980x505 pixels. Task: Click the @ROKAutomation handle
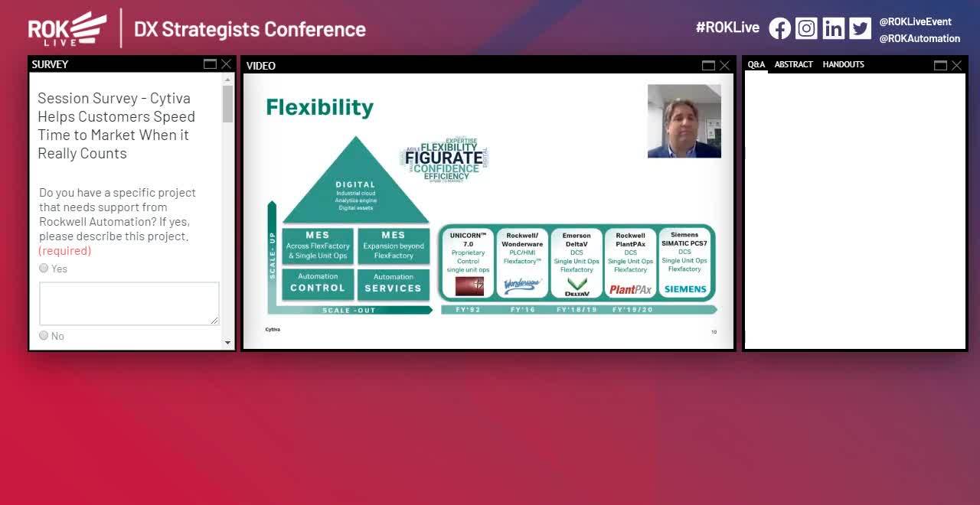click(x=919, y=38)
